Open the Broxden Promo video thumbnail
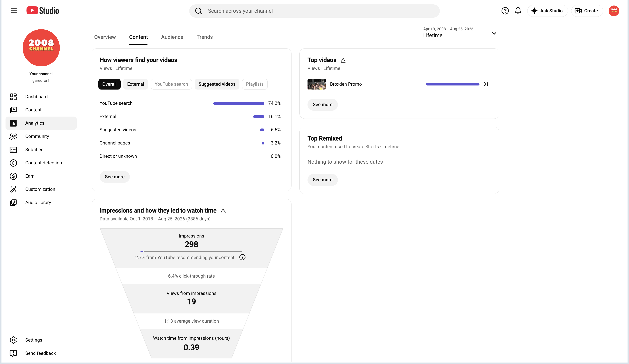 (x=317, y=84)
